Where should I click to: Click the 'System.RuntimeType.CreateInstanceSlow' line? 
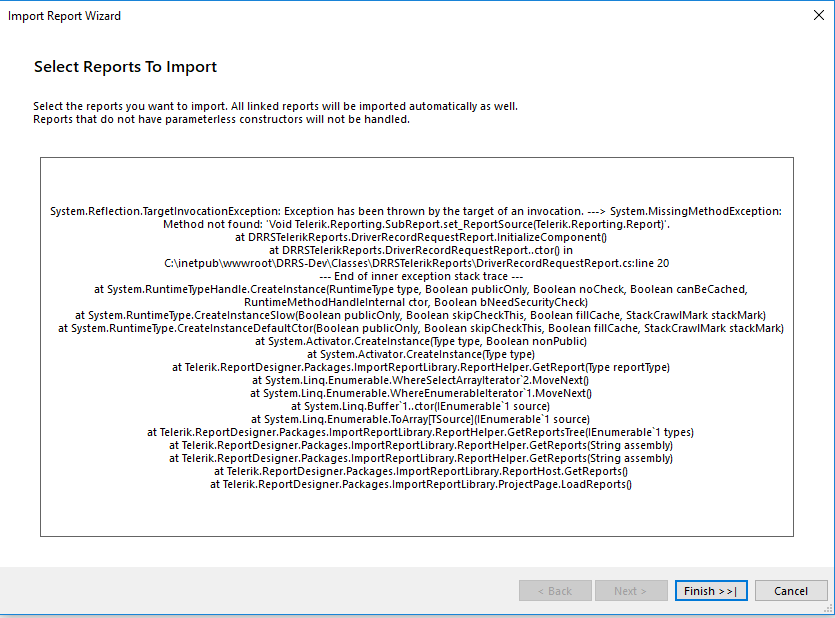(420, 315)
